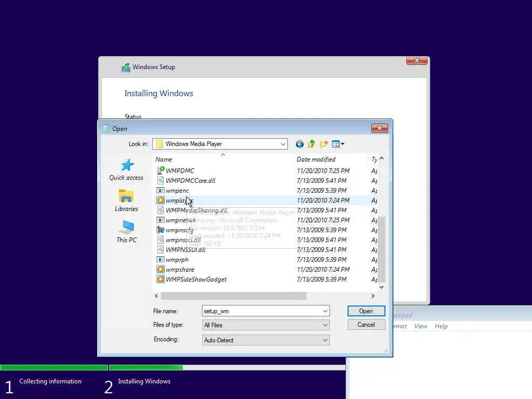The image size is (532, 399).
Task: Create a new folder icon
Action: point(324,144)
